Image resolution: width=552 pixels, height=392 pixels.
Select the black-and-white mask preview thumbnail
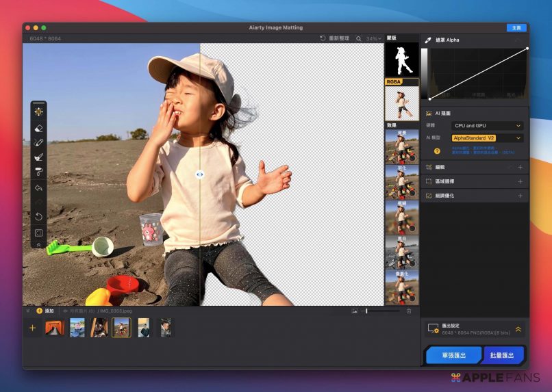click(x=401, y=60)
